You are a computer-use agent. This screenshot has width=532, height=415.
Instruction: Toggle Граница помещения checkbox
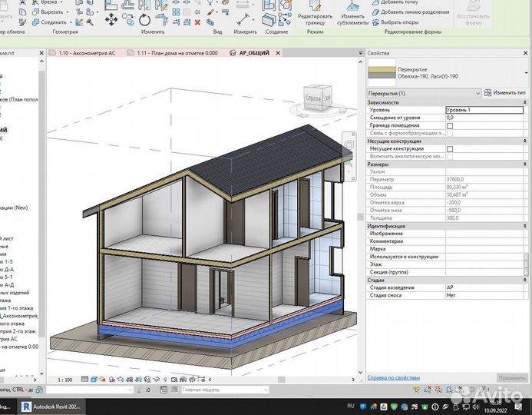click(x=450, y=126)
